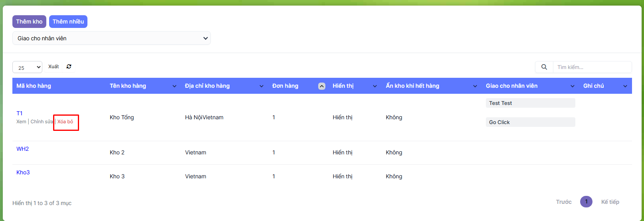Click the refresh table icon
This screenshot has height=221, width=644.
pyautogui.click(x=69, y=67)
